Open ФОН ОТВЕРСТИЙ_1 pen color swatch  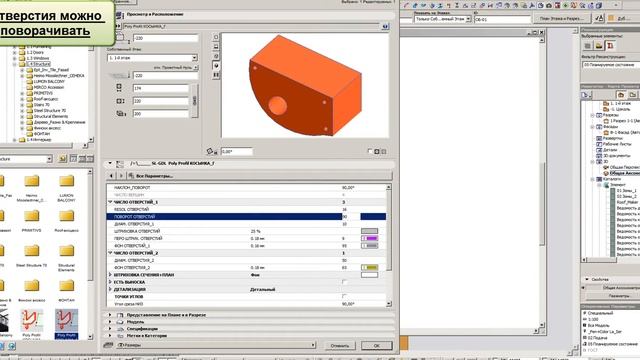[x=369, y=246]
